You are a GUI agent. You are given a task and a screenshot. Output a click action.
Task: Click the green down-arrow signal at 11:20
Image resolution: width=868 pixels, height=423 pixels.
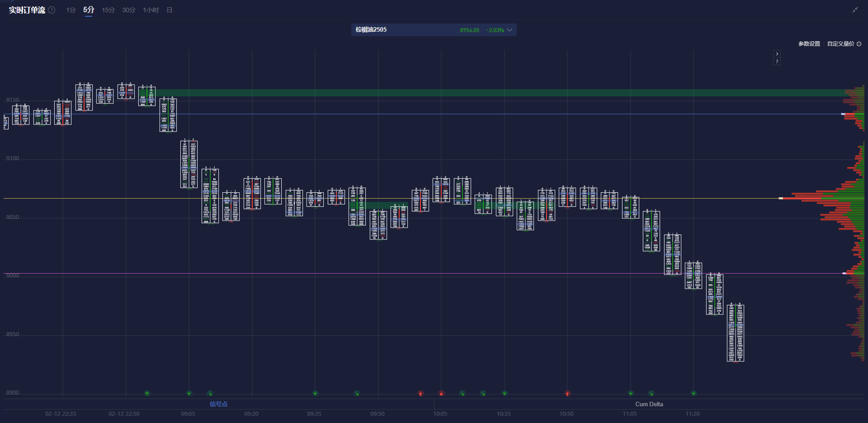[x=693, y=394]
